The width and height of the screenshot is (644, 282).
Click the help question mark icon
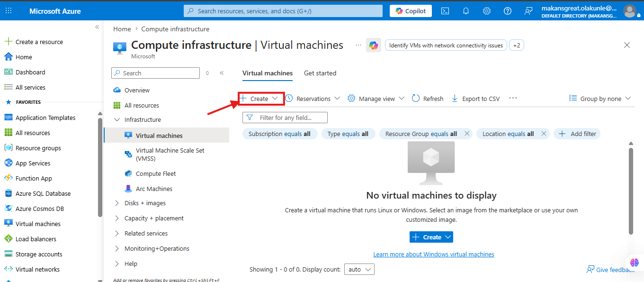click(508, 11)
